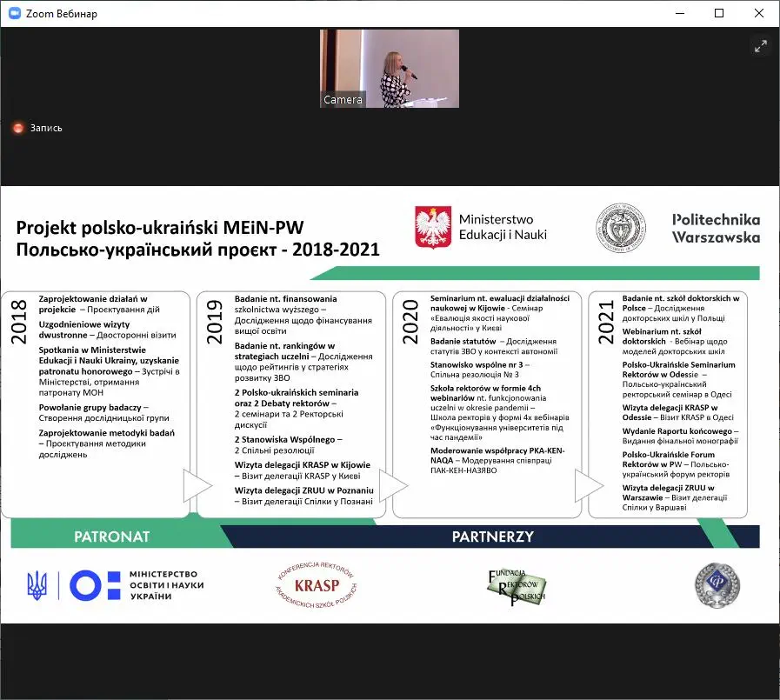Click the navy "PARTNERZY" banner heading

pyautogui.click(x=492, y=537)
